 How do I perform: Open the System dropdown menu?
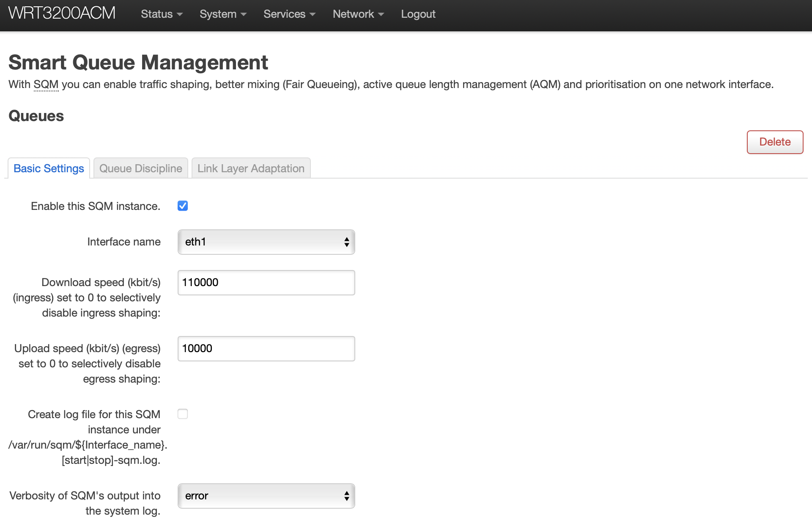pyautogui.click(x=223, y=14)
